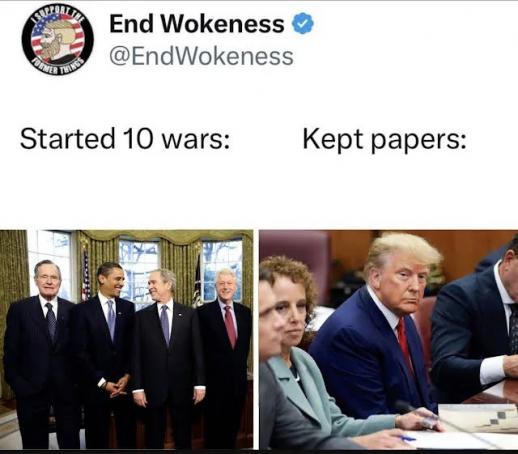Screen dimensions: 518x454
Task: Select the "Kept papers:" text
Action: coord(385,139)
